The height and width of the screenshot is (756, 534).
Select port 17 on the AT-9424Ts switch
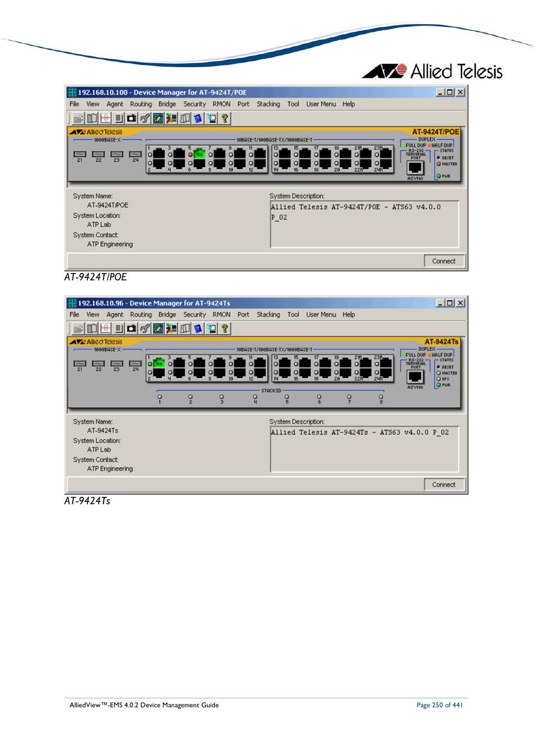325,363
